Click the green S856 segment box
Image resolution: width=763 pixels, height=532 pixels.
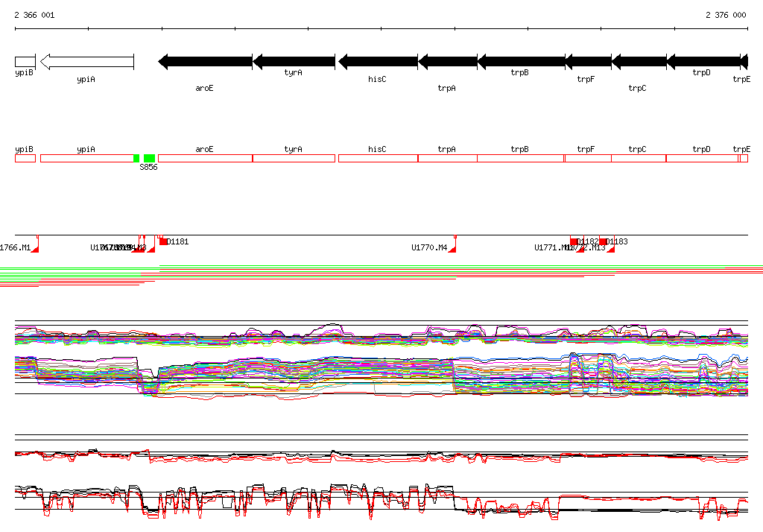(149, 158)
